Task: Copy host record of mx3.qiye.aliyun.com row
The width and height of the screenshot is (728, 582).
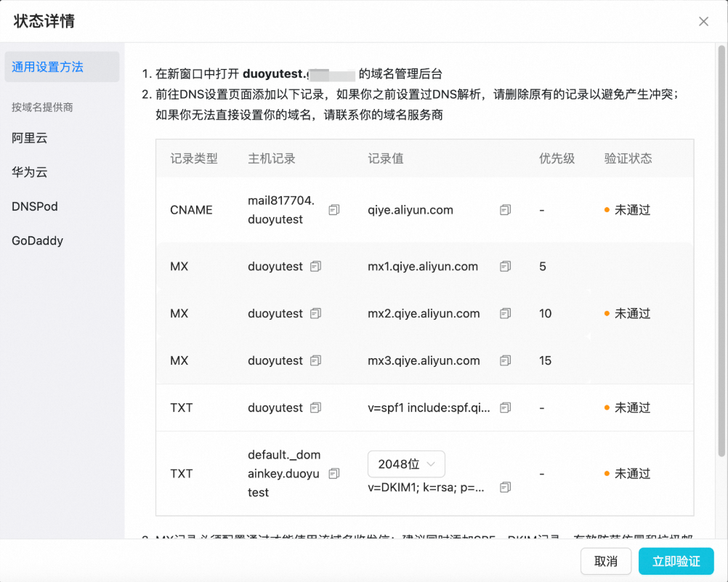Action: click(x=316, y=360)
